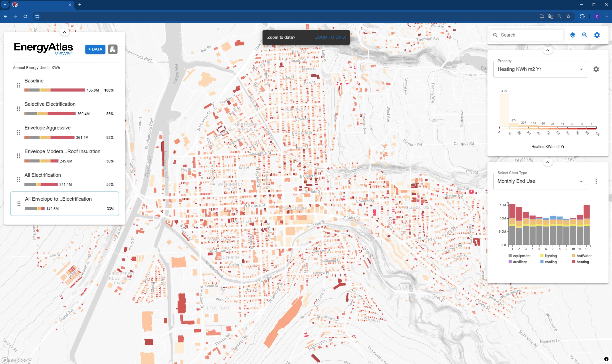This screenshot has height=364, width=612.
Task: Click inside the Search input field
Action: click(x=523, y=35)
